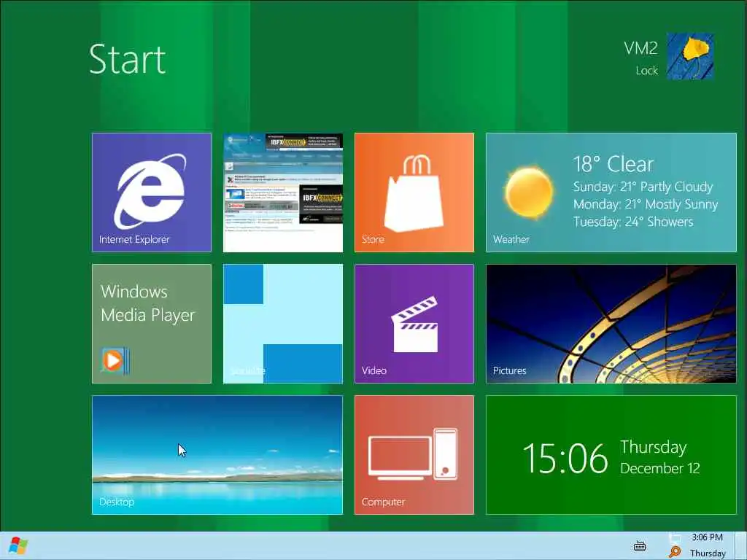Open the light blue Socialite tile
The height and width of the screenshot is (560, 747).
pos(283,324)
